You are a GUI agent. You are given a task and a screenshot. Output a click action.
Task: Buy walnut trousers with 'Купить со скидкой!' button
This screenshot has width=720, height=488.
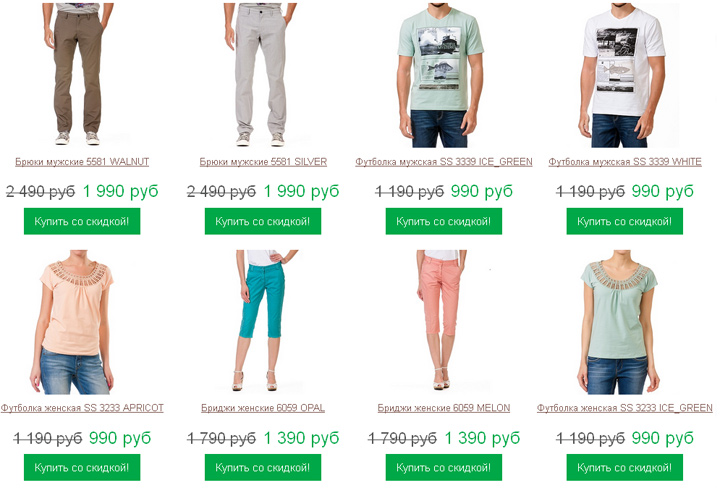pyautogui.click(x=82, y=221)
